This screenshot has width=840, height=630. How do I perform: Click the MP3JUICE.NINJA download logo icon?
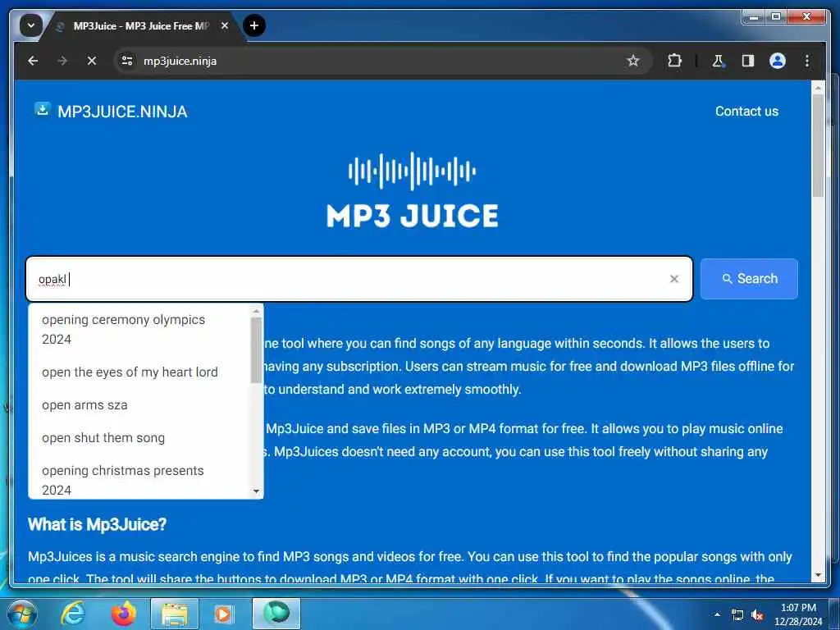(43, 109)
